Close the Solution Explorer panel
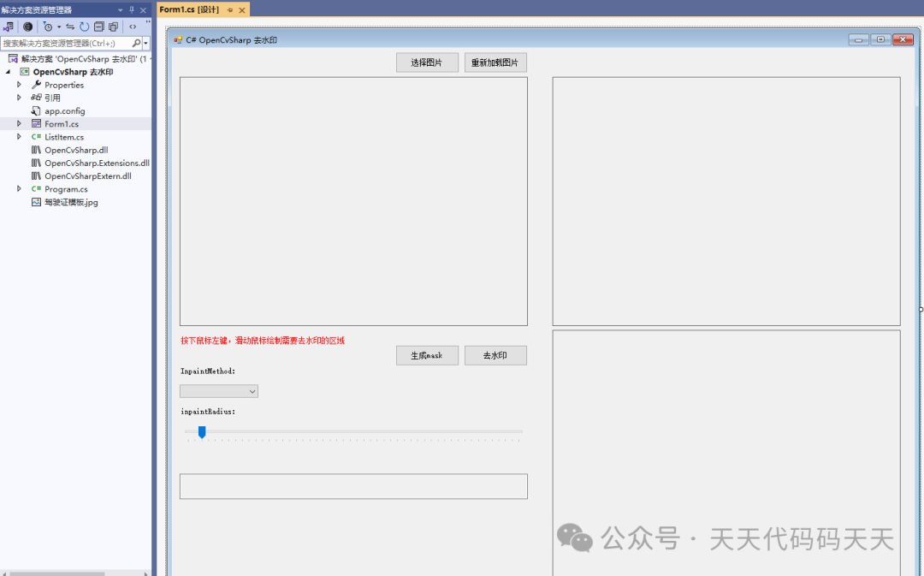 pos(143,10)
